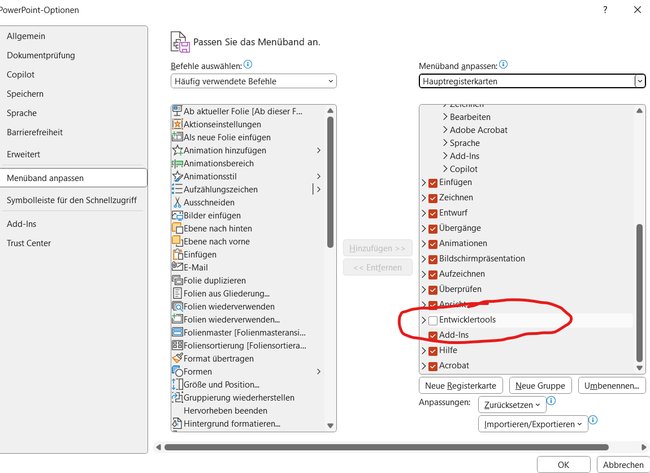Viewport: 650px width, 473px height.
Task: Uncheck the Zeichnen tab checkbox
Action: click(433, 198)
